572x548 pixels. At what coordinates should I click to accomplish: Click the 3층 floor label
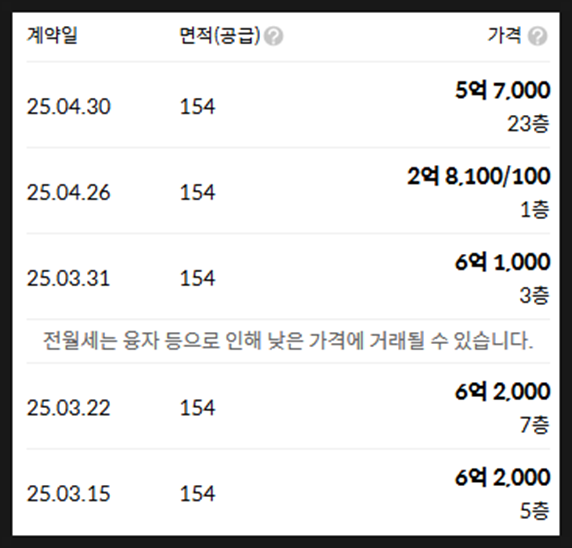[534, 295]
